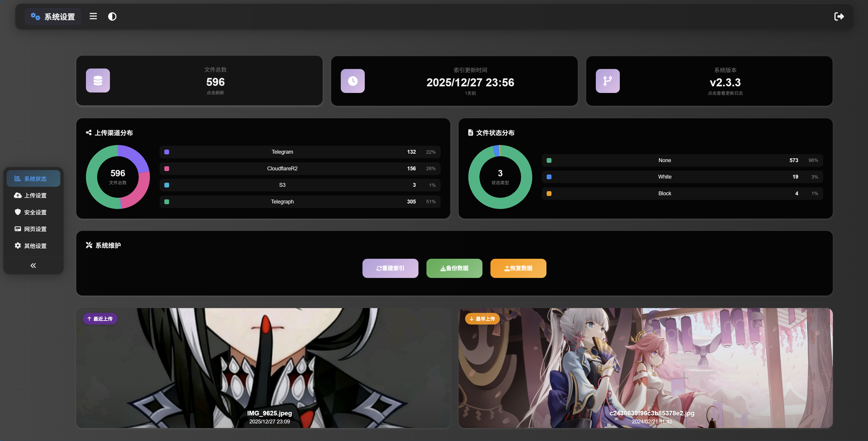Click the logout icon at top right
Image resolution: width=868 pixels, height=441 pixels.
click(x=839, y=16)
